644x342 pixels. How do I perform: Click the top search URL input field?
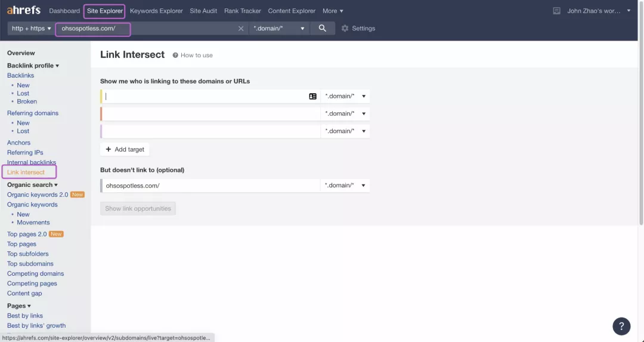(152, 29)
